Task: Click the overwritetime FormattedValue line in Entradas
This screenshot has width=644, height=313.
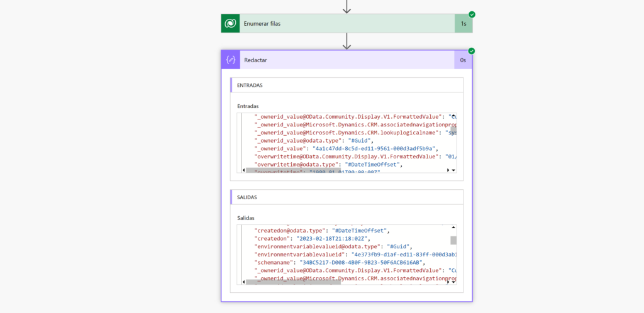Action: pos(355,156)
